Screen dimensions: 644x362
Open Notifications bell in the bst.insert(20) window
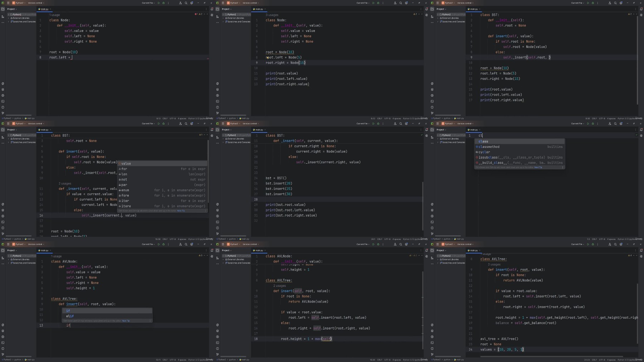[x=426, y=130]
